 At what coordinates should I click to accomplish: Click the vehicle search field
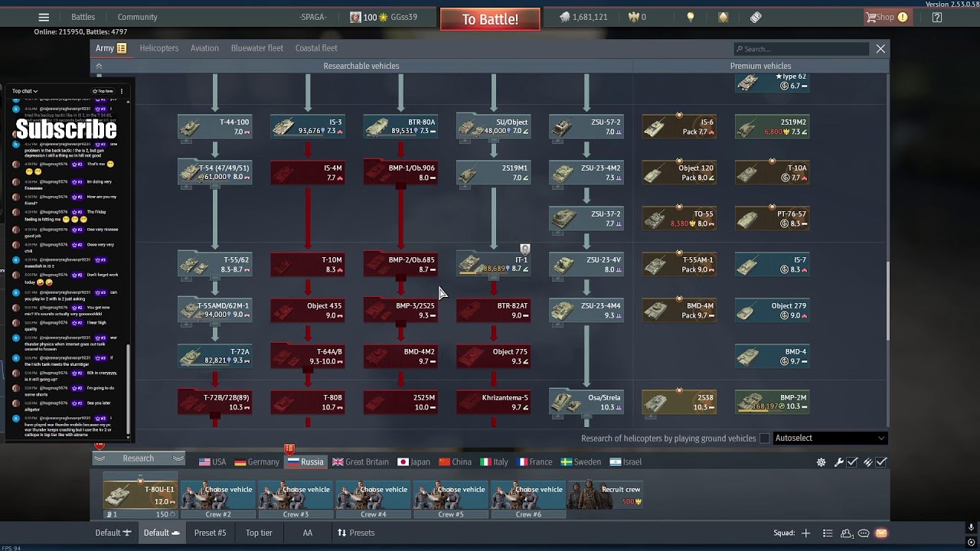click(x=802, y=49)
